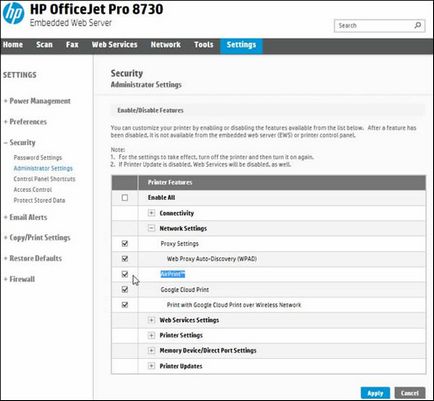Uncheck the AirPrint checkbox

(x=125, y=274)
